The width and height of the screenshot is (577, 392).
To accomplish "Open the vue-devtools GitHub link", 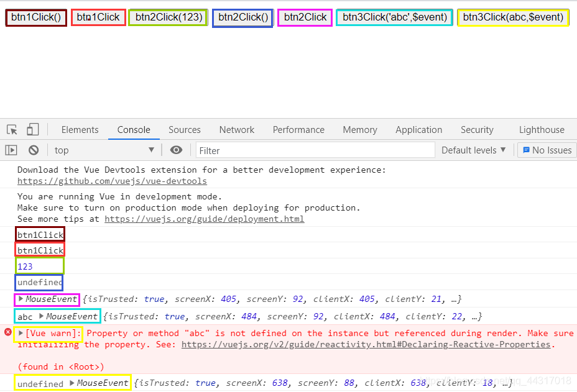I will click(x=112, y=181).
